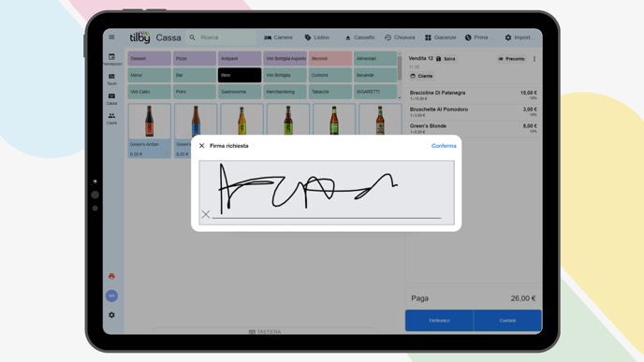Clear the signature with the X icon
644x362 pixels.
(206, 214)
